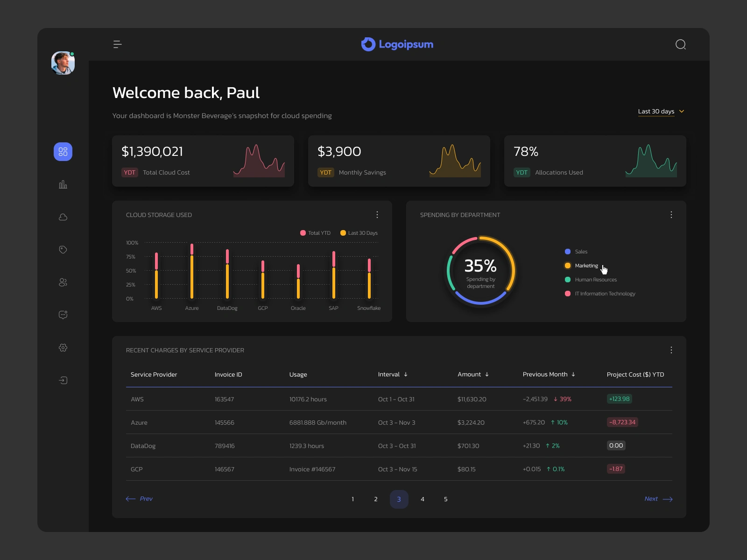Click the DataDog storage bar
Image resolution: width=747 pixels, height=560 pixels.
click(x=227, y=274)
